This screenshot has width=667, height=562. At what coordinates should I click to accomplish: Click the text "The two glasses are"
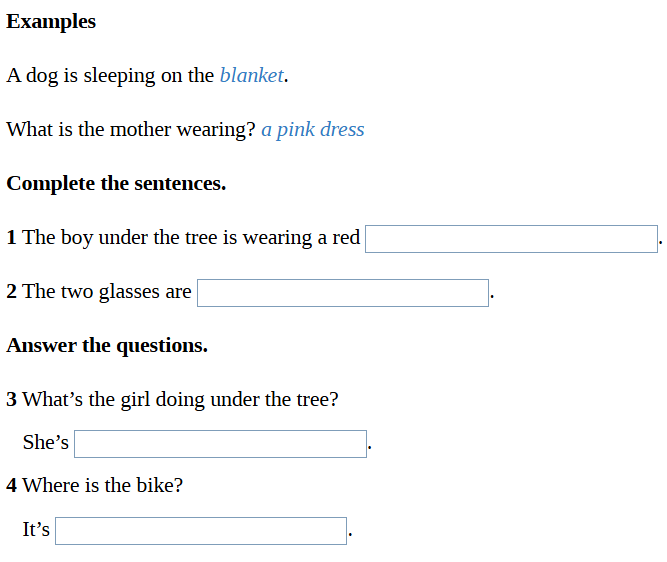106,292
